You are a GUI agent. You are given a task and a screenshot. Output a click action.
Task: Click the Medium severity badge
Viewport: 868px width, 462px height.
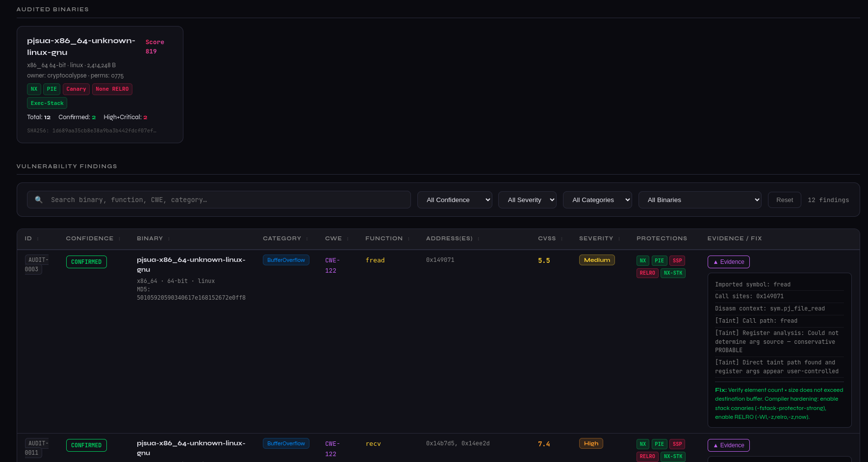click(x=597, y=260)
